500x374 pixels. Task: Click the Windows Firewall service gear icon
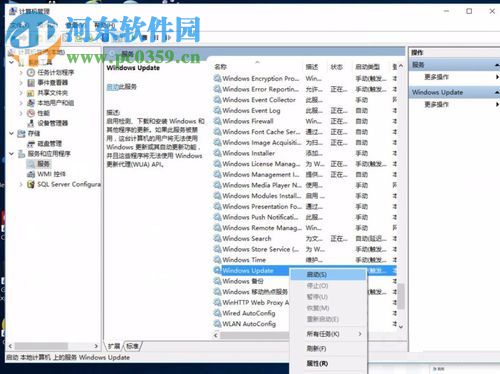[x=217, y=121]
